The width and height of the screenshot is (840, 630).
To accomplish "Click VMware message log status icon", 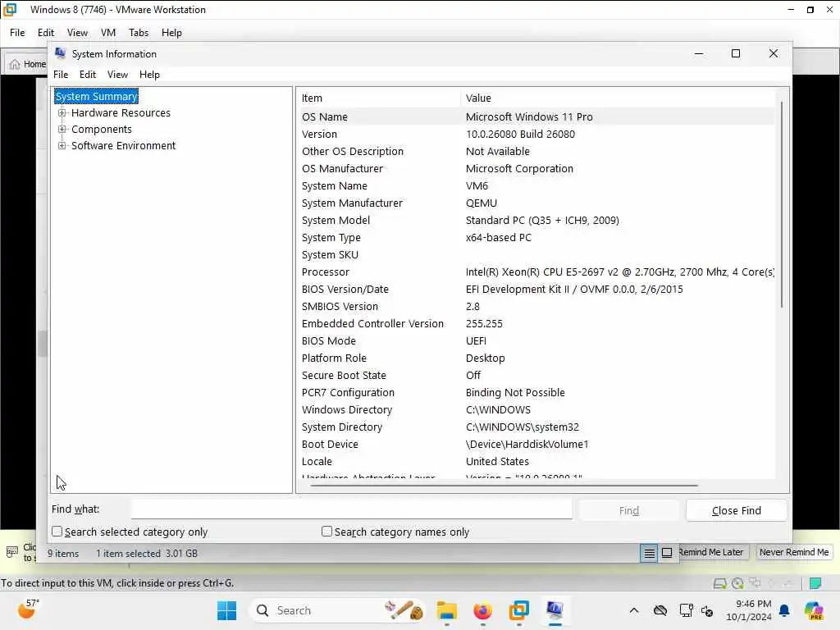I will (x=815, y=583).
